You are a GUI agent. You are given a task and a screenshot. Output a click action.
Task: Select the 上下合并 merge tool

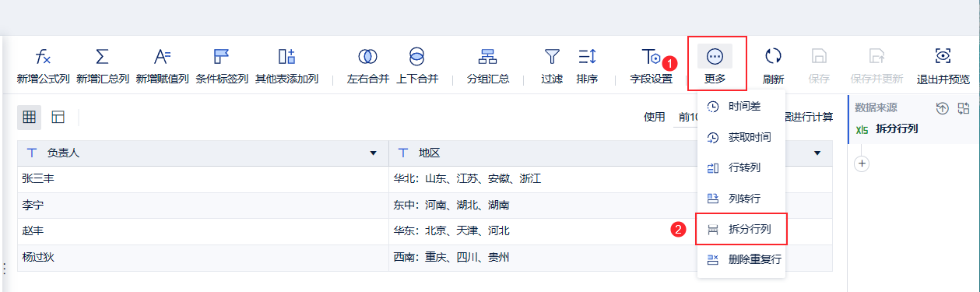(x=417, y=65)
